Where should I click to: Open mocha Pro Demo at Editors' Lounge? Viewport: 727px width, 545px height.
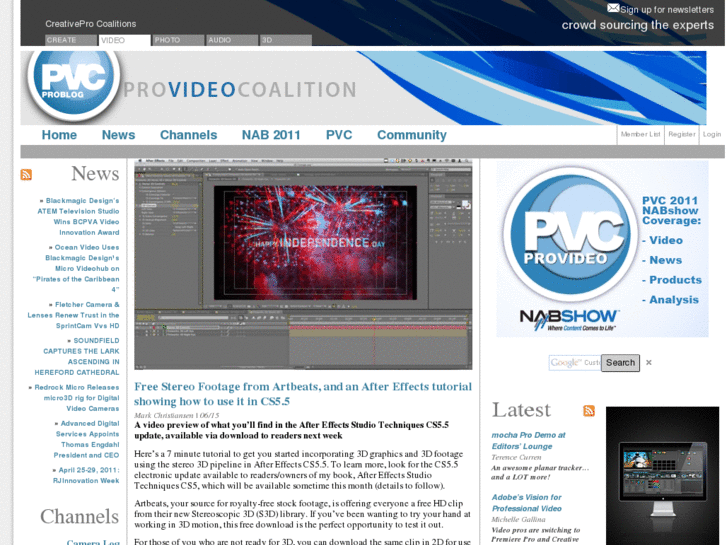pyautogui.click(x=528, y=441)
